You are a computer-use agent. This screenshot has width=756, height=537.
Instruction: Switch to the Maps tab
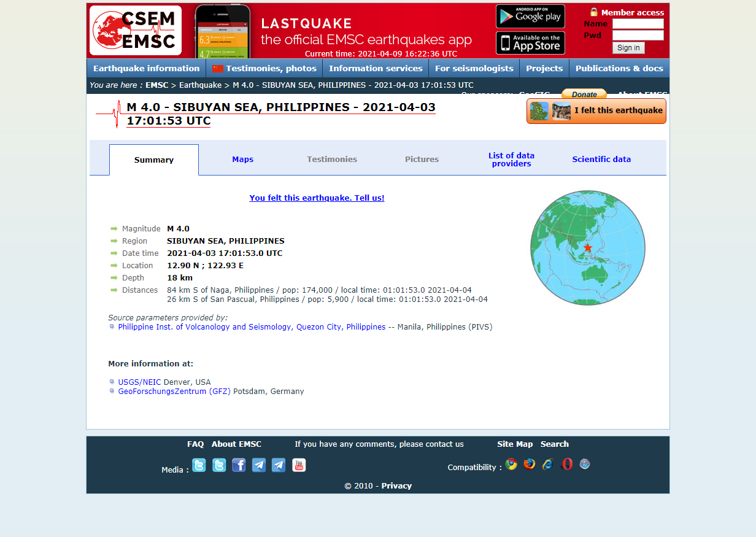coord(242,159)
